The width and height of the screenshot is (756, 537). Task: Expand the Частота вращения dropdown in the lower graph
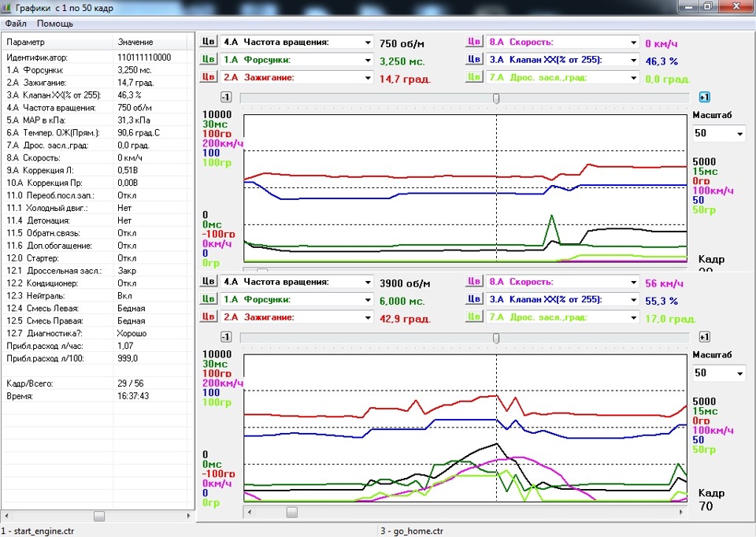point(368,282)
